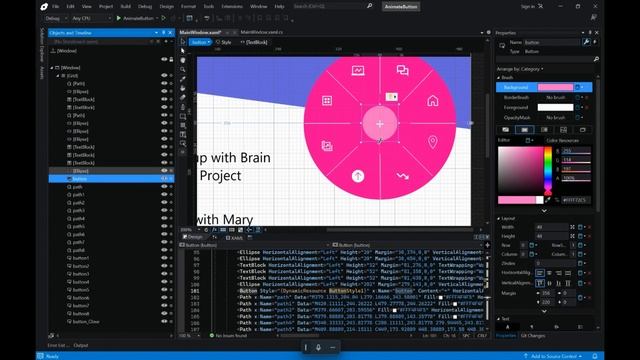Select the Eyedropper tool in designer toolbox
Screen dimensions: 640x360
coord(183,79)
